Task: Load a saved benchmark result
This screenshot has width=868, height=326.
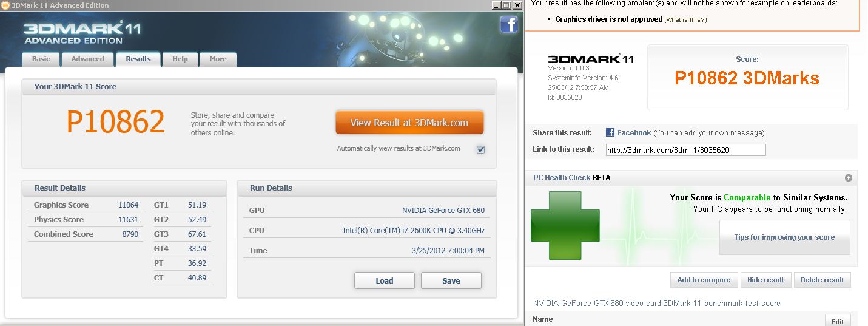Action: (x=385, y=280)
